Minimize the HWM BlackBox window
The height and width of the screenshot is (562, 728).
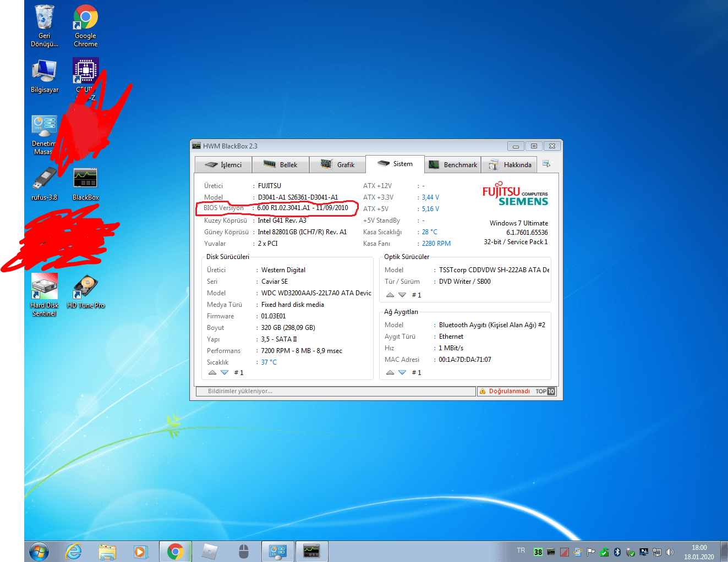(516, 146)
